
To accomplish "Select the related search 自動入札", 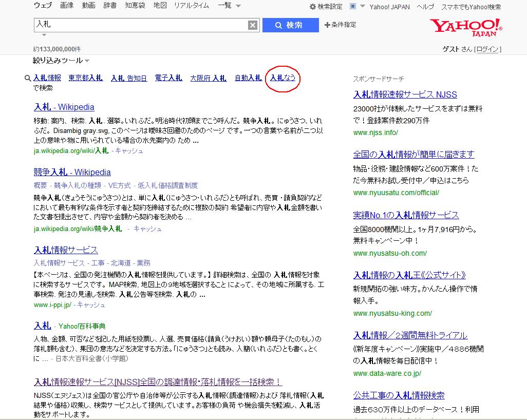I will (249, 78).
